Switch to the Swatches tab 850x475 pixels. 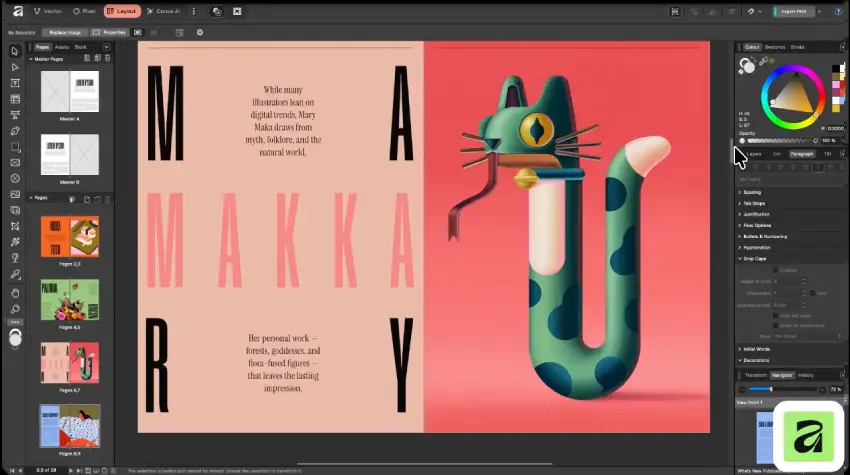coord(775,47)
